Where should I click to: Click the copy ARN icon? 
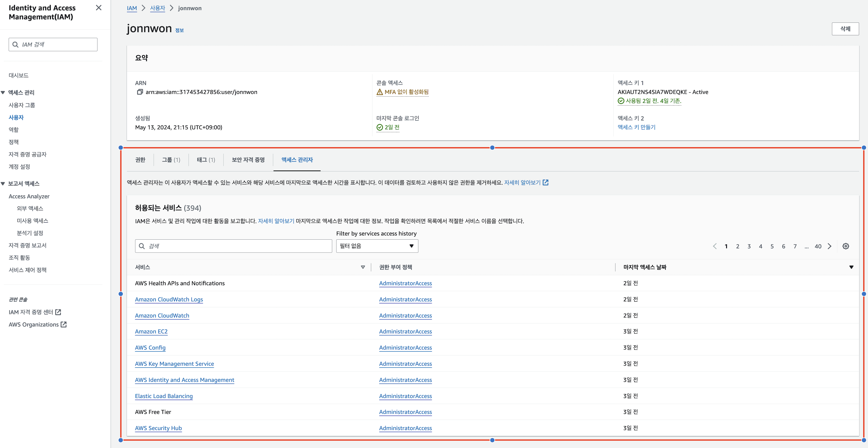tap(140, 92)
